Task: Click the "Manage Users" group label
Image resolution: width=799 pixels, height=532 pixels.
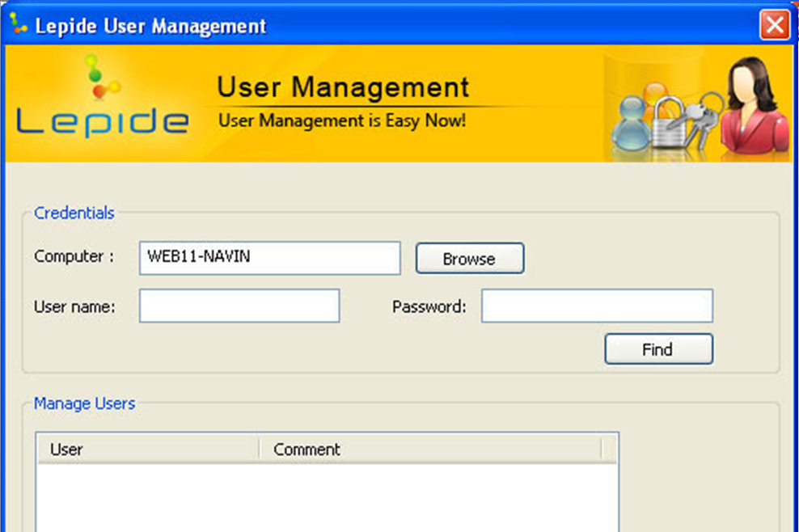Action: (x=84, y=403)
